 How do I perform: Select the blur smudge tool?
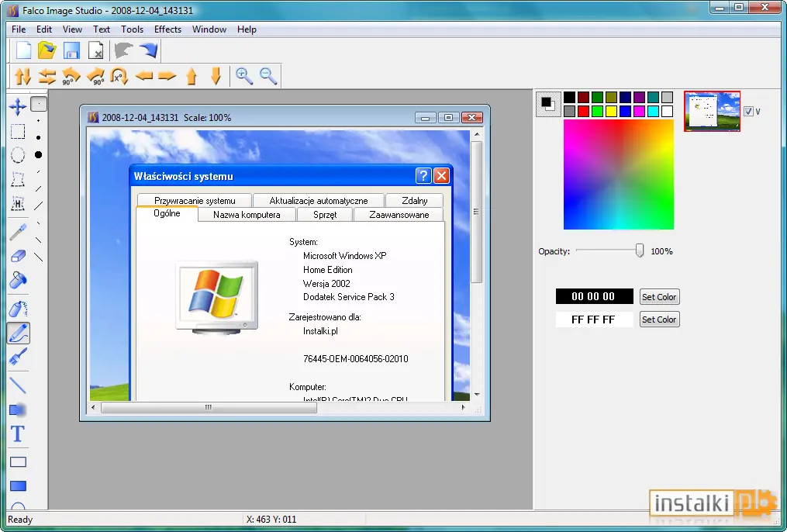[x=18, y=409]
